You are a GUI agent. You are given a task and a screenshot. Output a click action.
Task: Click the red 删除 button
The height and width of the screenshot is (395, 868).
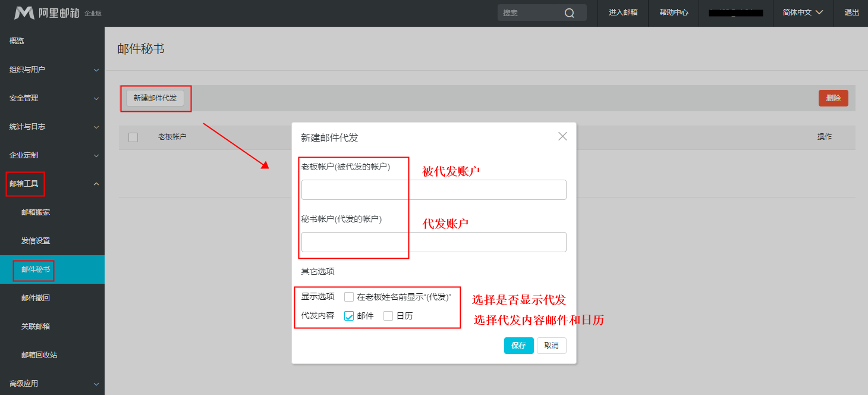coord(834,98)
